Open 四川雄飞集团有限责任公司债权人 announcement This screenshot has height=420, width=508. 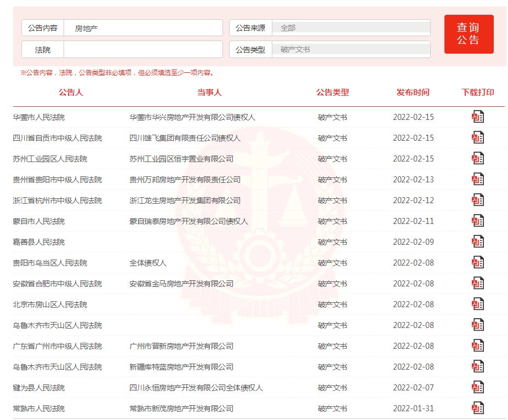pyautogui.click(x=185, y=138)
